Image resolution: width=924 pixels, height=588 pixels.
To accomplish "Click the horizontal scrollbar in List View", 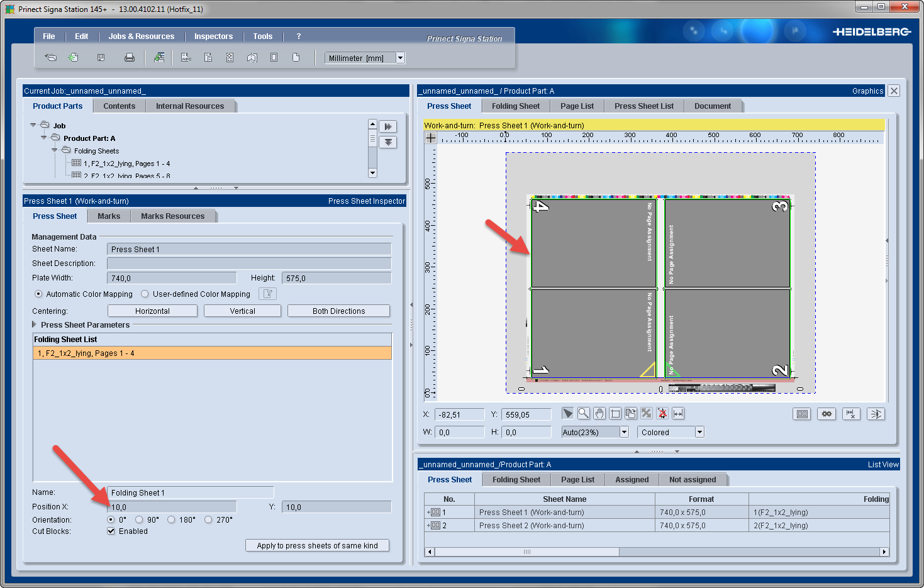I will coord(527,552).
